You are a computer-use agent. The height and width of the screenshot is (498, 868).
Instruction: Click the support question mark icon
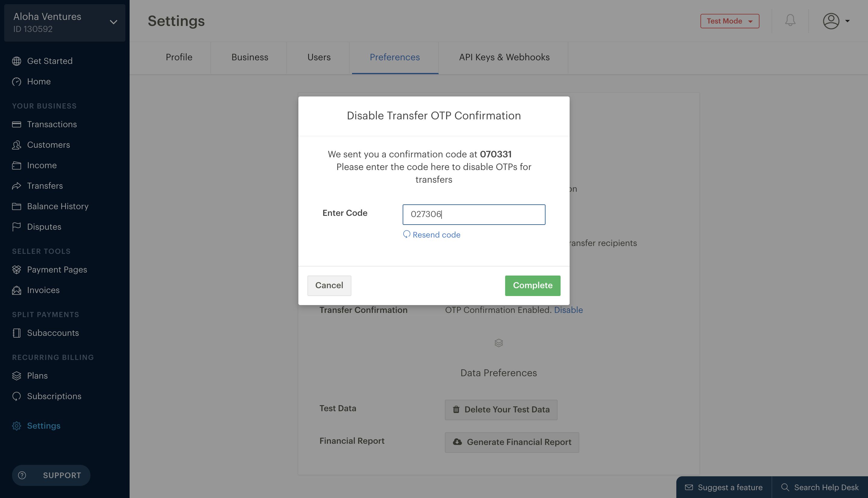[22, 475]
